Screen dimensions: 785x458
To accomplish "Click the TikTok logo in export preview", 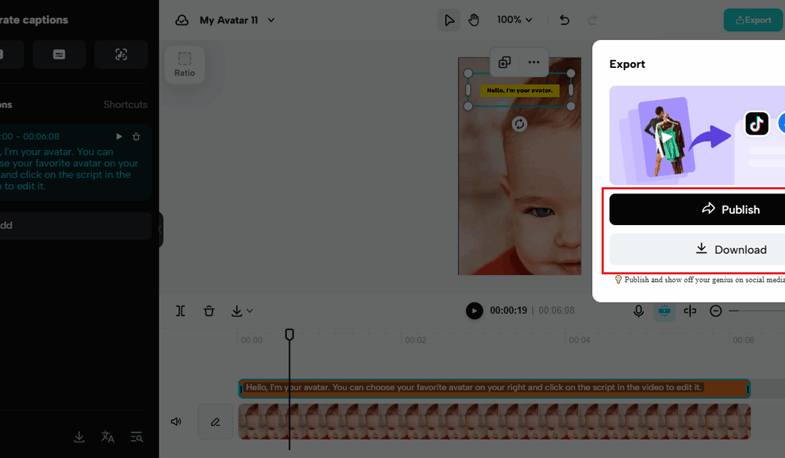I will click(756, 123).
